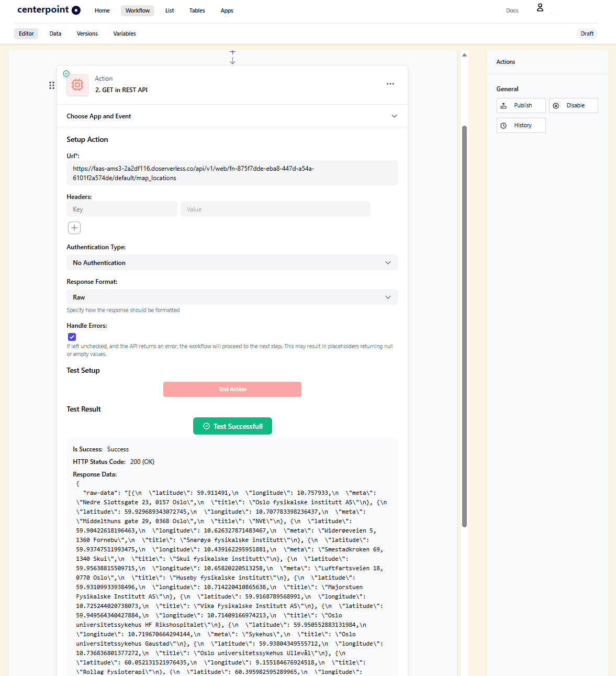This screenshot has width=616, height=676.
Task: Add a step with the plus icon
Action: pos(233,52)
